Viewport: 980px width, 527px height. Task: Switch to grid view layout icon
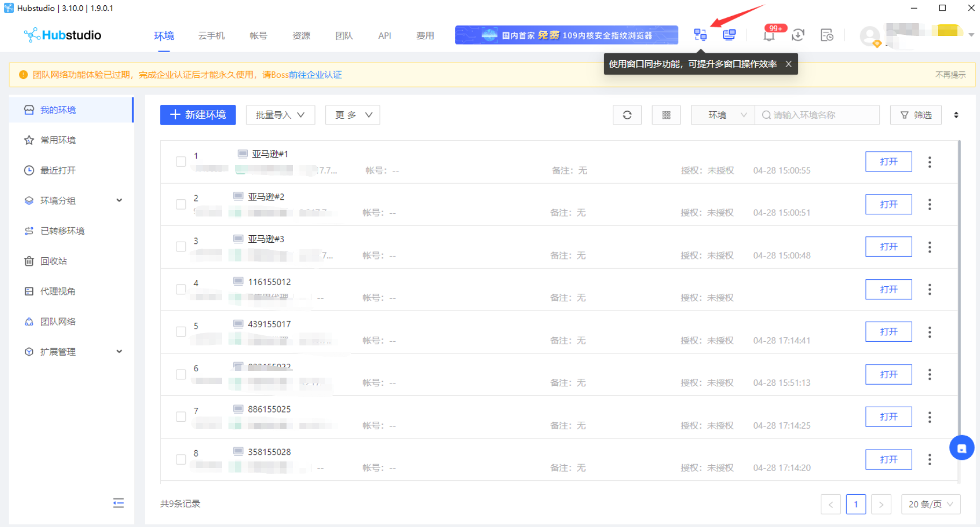tap(667, 115)
